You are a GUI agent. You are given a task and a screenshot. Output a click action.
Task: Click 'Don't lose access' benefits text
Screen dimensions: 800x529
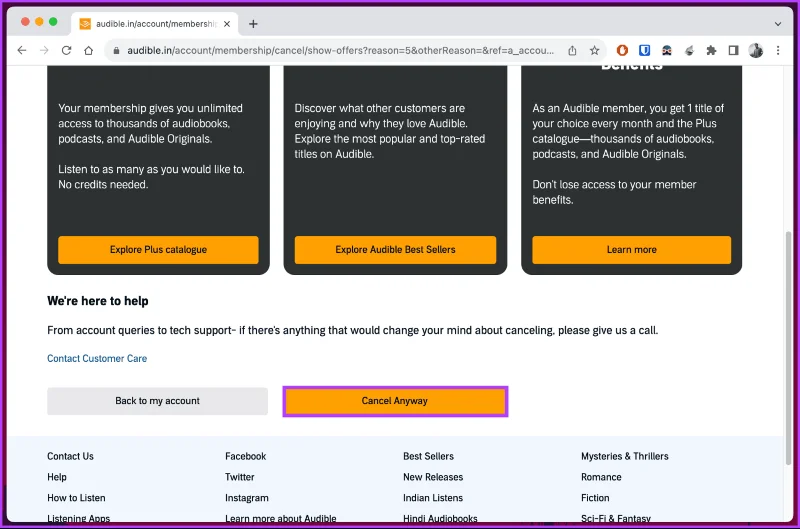pos(614,192)
